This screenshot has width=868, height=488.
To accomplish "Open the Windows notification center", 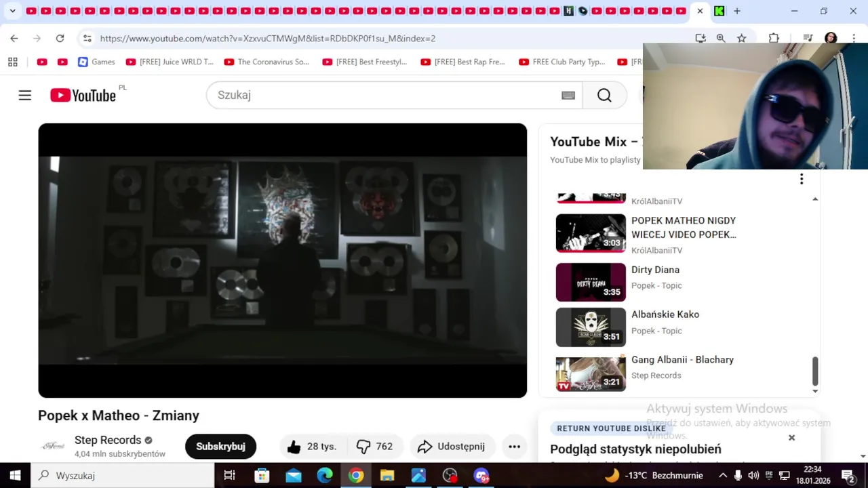I will pos(848,476).
